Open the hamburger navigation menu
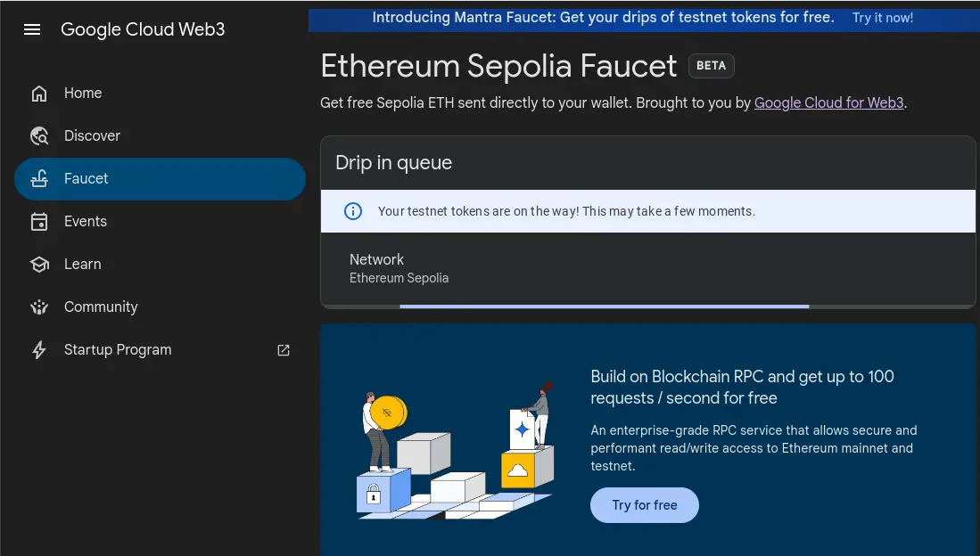980x556 pixels. click(x=32, y=29)
